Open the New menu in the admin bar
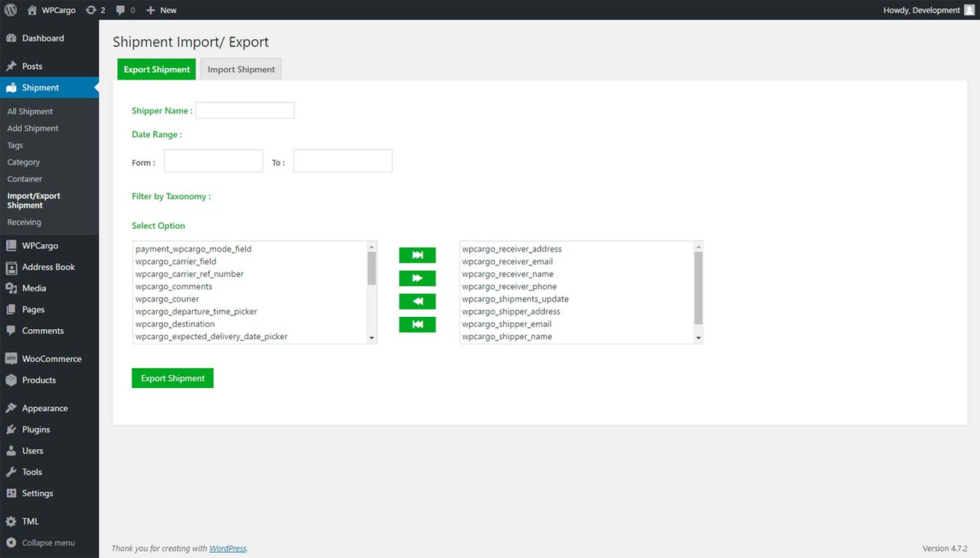 coord(160,10)
